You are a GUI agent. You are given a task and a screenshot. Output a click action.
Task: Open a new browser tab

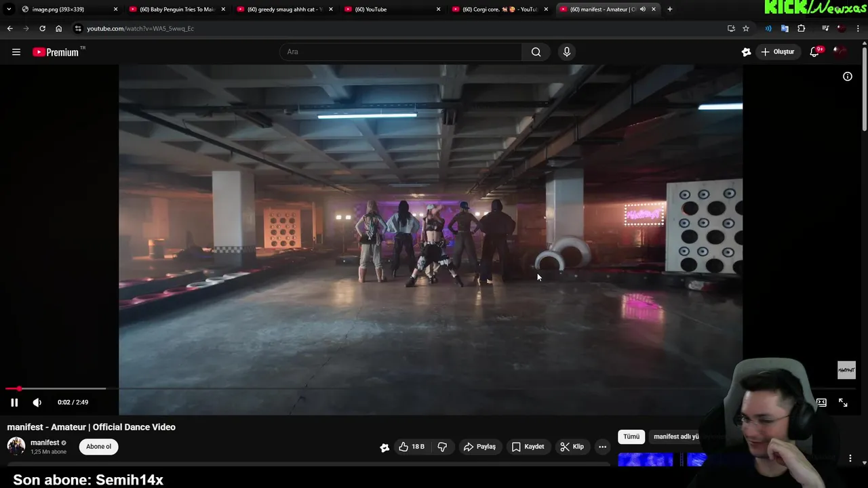(670, 9)
